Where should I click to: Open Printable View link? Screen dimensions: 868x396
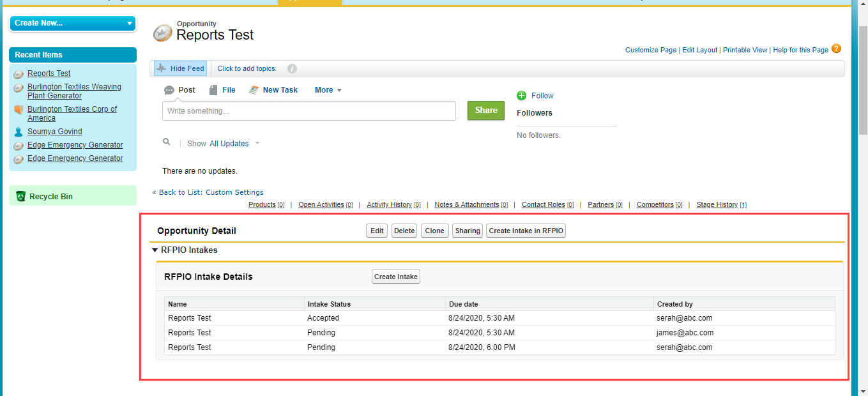pos(745,50)
